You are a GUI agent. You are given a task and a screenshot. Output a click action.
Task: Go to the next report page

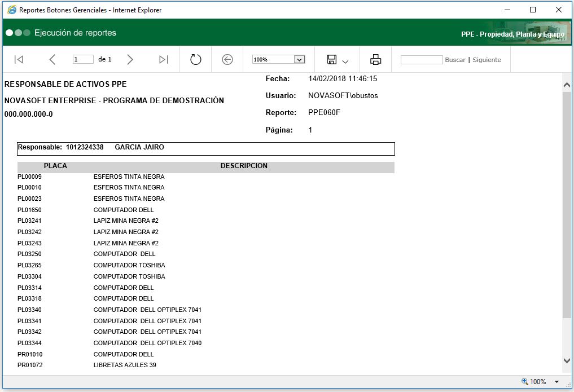pos(130,59)
